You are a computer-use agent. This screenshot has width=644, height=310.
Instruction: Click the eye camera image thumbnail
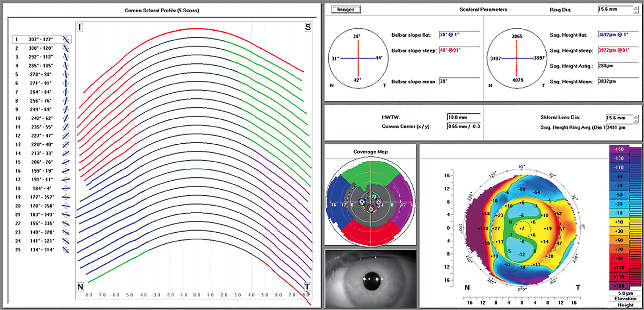pos(371,279)
